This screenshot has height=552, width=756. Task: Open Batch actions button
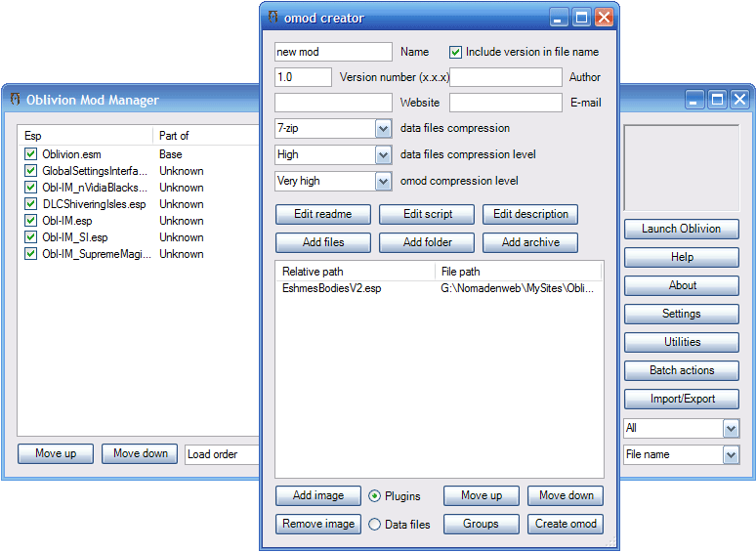pyautogui.click(x=681, y=370)
